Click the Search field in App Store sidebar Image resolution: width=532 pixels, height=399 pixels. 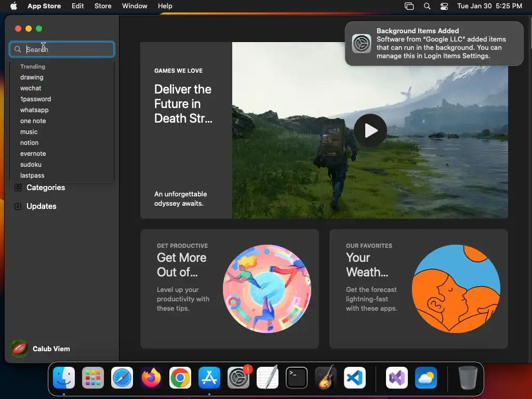click(62, 49)
